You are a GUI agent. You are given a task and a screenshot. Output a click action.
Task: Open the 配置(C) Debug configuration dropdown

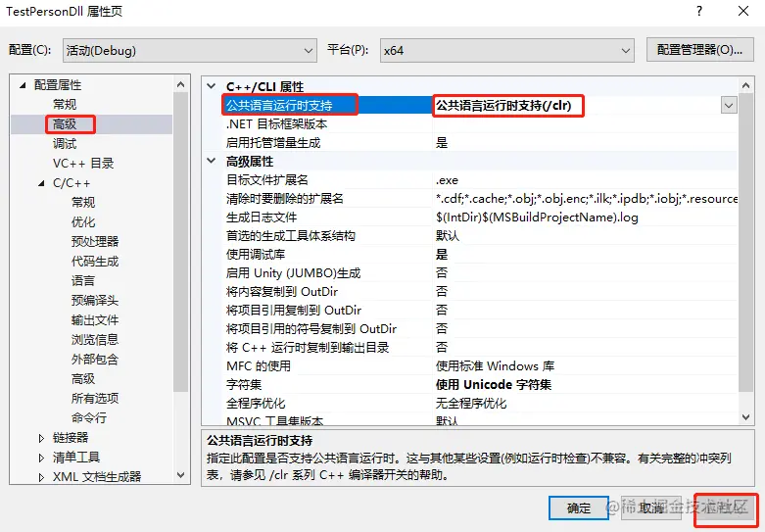pos(190,50)
